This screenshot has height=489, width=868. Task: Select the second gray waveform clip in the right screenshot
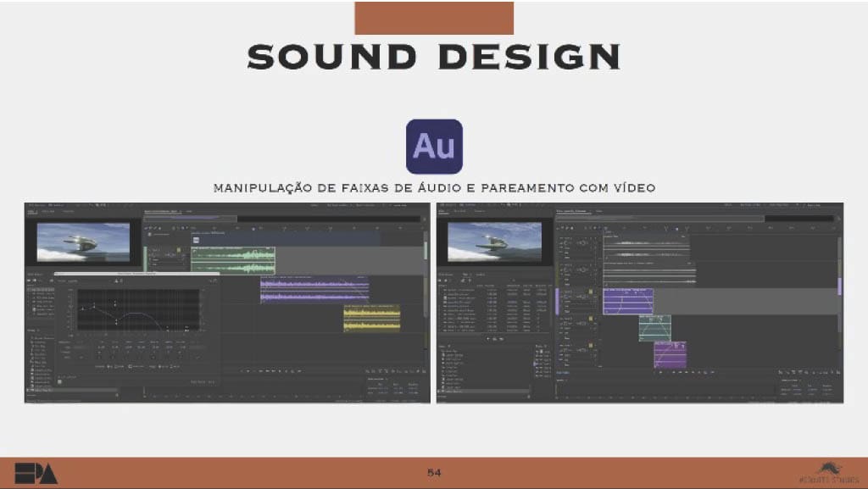click(x=648, y=275)
